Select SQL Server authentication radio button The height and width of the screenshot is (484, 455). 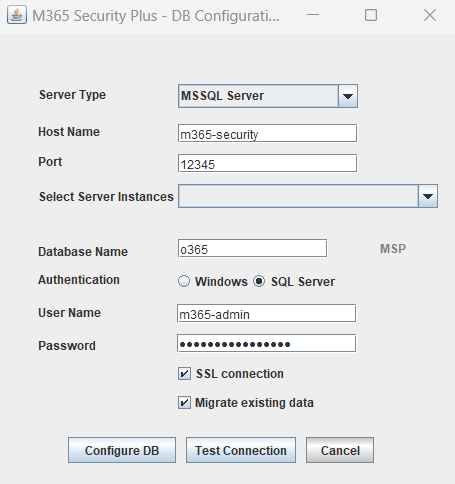pos(259,281)
